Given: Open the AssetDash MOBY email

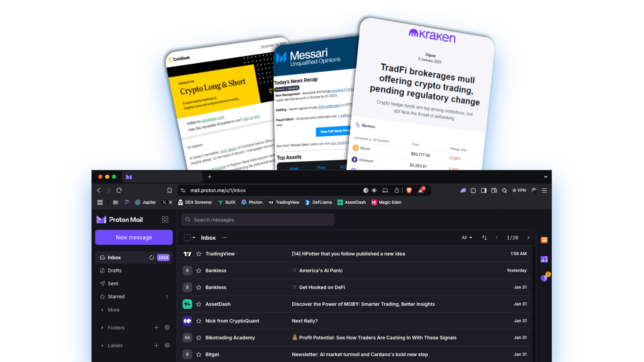Looking at the screenshot, I should pyautogui.click(x=355, y=304).
